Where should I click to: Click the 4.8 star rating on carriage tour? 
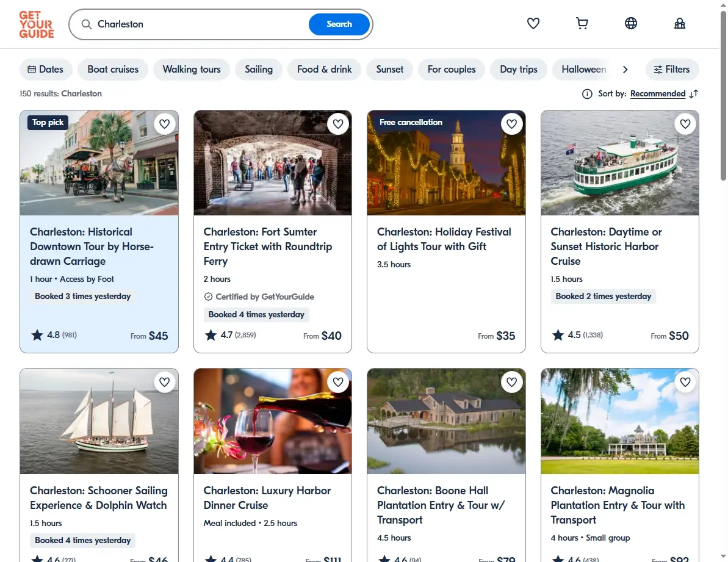(54, 335)
